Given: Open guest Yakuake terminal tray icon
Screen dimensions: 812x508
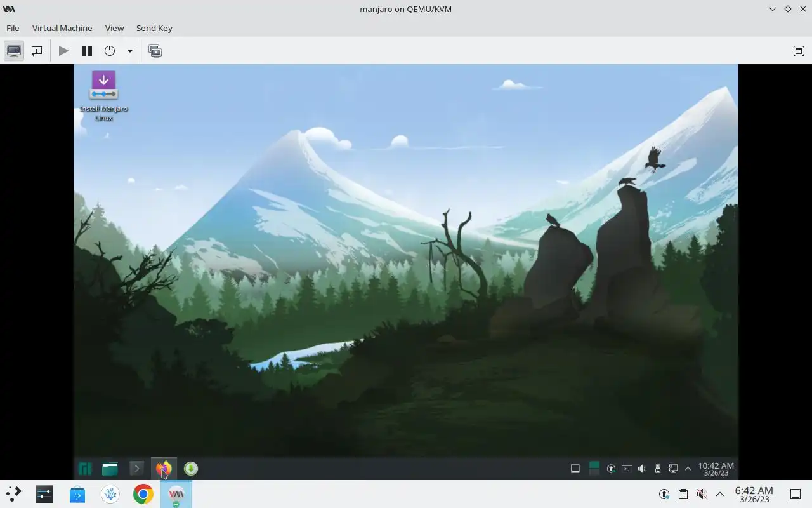Looking at the screenshot, I should point(627,469).
